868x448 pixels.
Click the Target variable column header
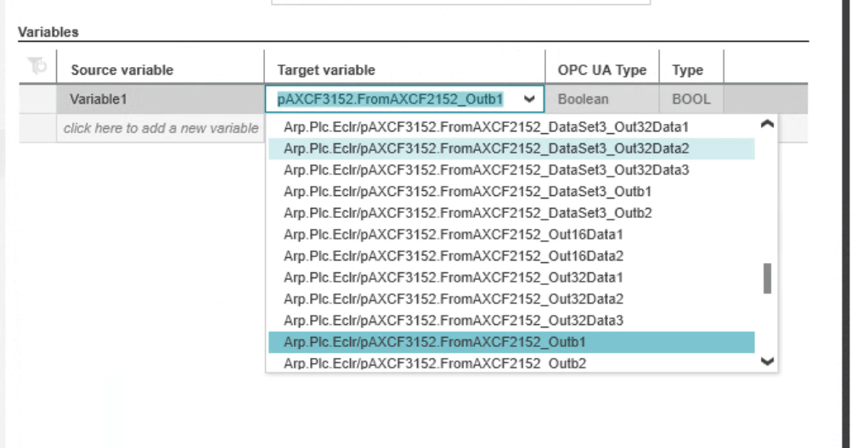[x=326, y=70]
